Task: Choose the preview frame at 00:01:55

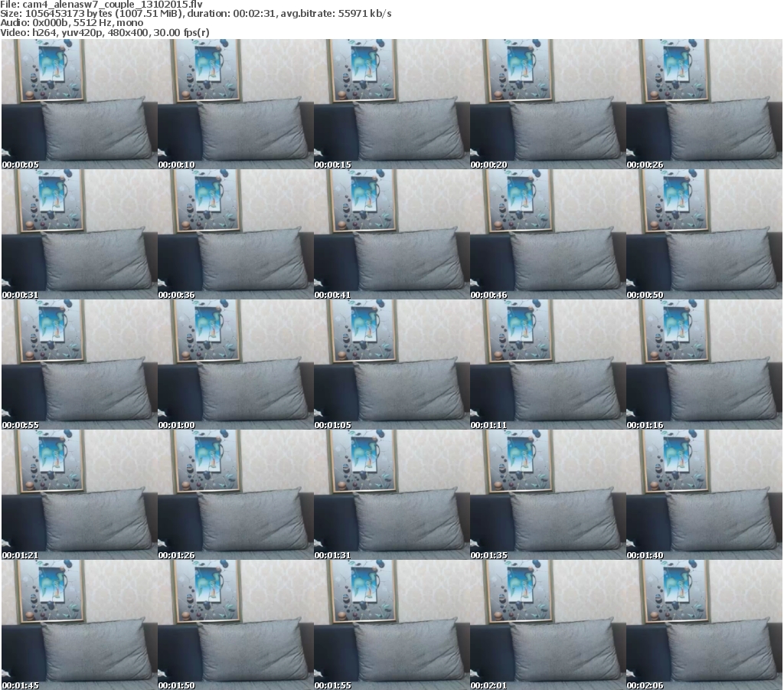Action: (x=391, y=624)
